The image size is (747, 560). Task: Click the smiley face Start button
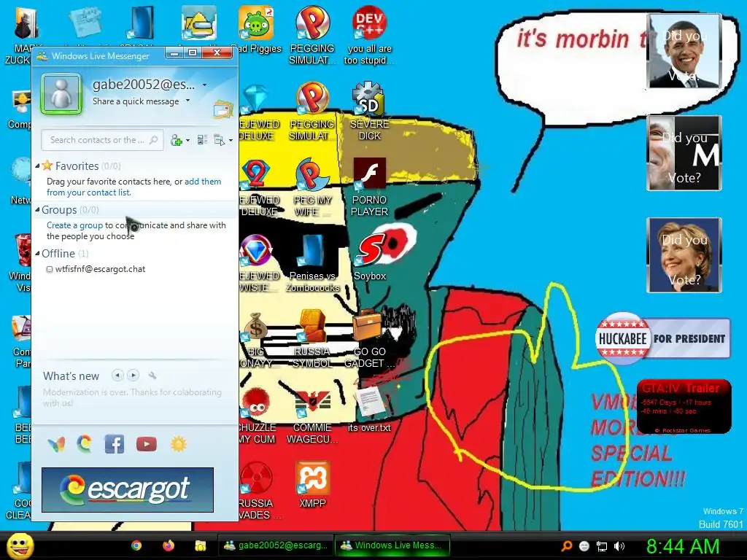point(20,545)
